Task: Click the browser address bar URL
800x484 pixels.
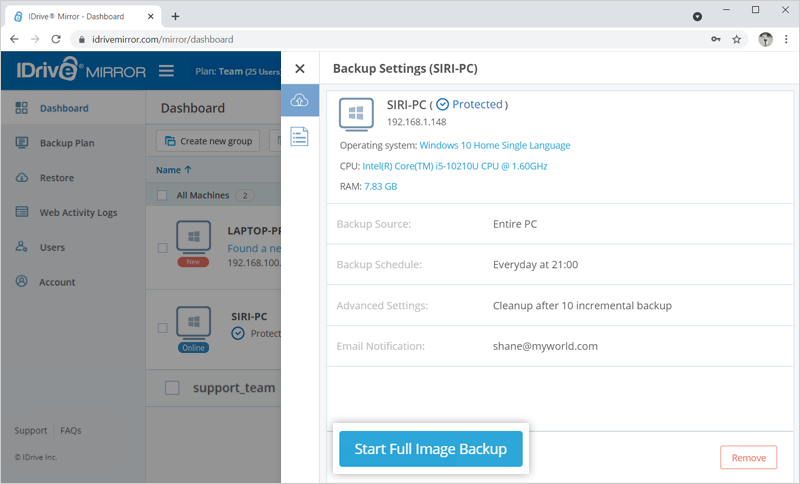Action: coord(163,39)
